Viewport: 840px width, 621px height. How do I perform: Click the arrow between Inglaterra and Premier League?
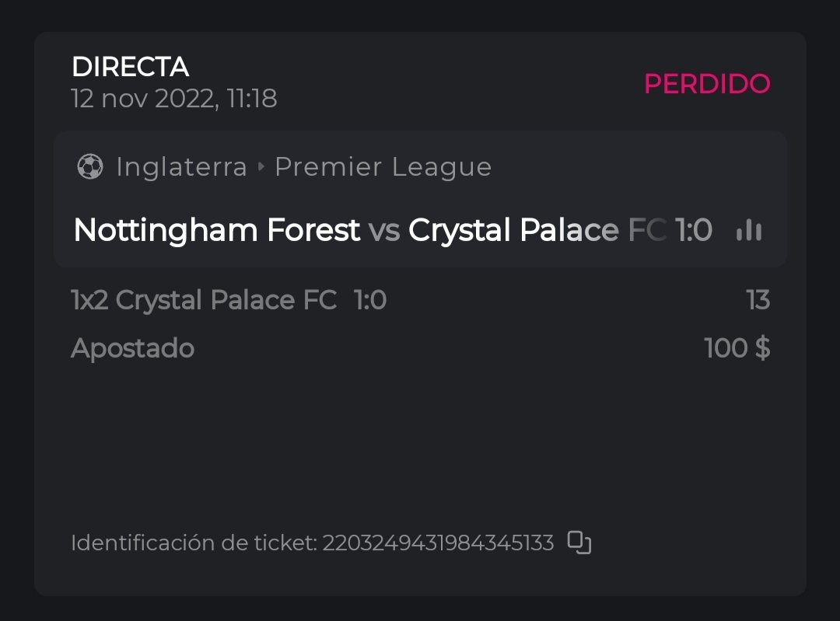[x=261, y=167]
